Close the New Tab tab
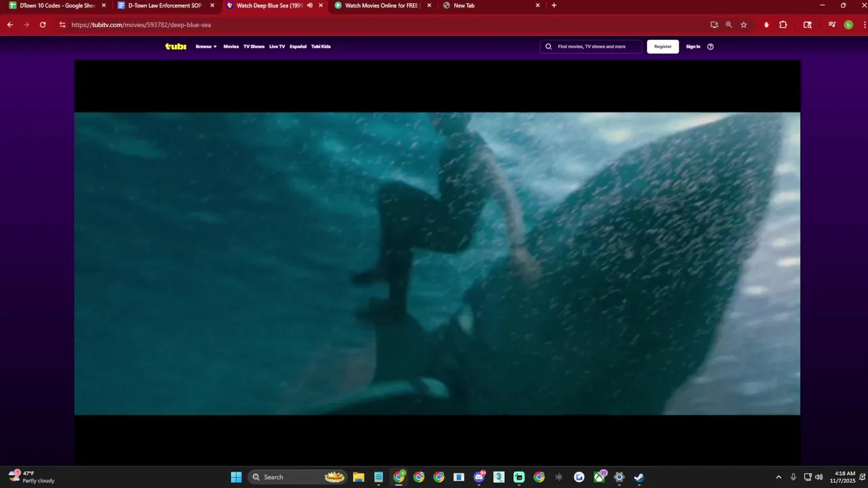 pyautogui.click(x=538, y=5)
